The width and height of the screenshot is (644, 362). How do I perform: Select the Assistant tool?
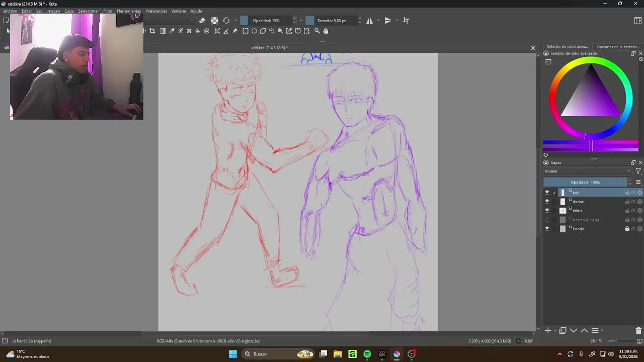click(x=217, y=31)
